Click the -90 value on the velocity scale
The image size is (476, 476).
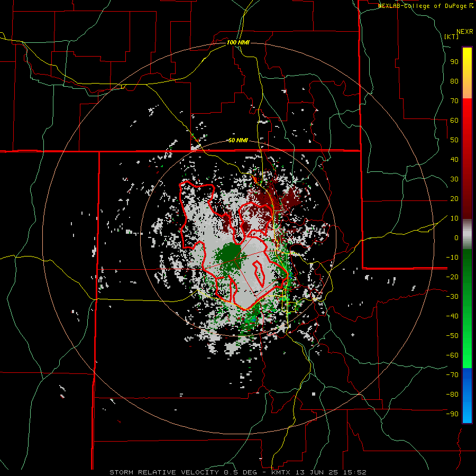coord(452,414)
